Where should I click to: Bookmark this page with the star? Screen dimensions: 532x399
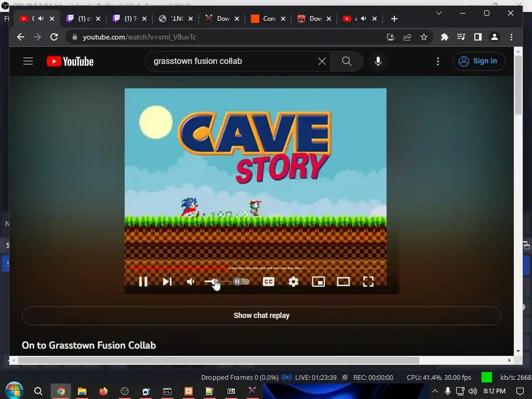(424, 37)
